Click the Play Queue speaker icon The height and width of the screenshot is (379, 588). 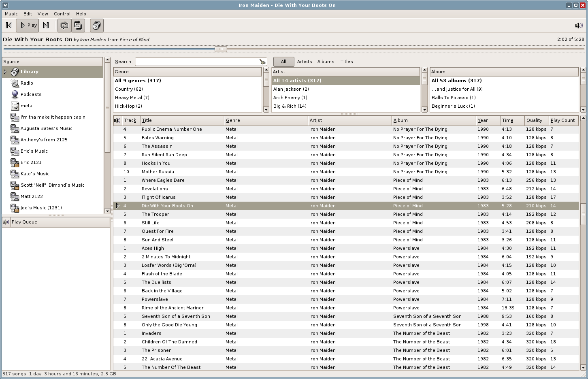(x=6, y=222)
